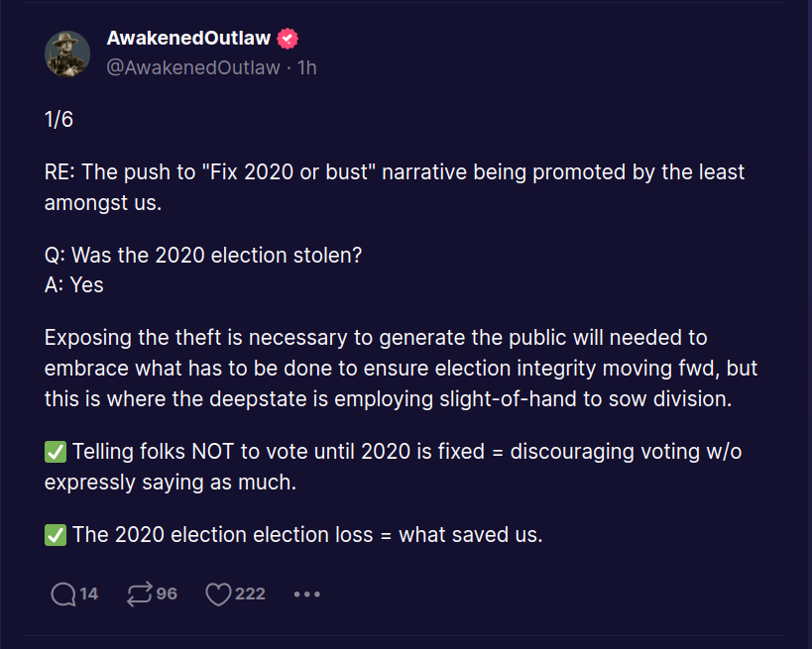
Task: Open the three-dot more options menu
Action: (x=307, y=594)
